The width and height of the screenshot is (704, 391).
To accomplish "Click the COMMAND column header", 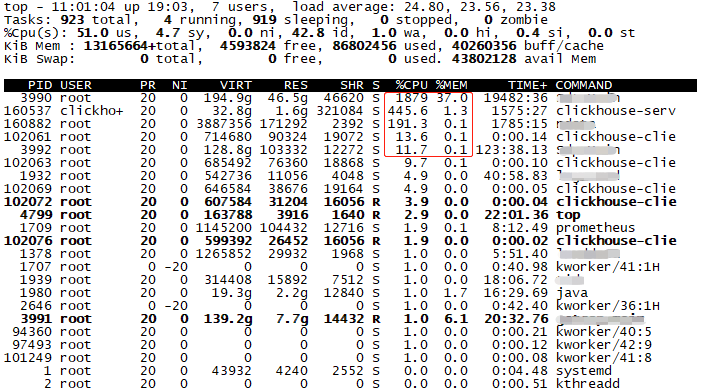I will coord(584,85).
